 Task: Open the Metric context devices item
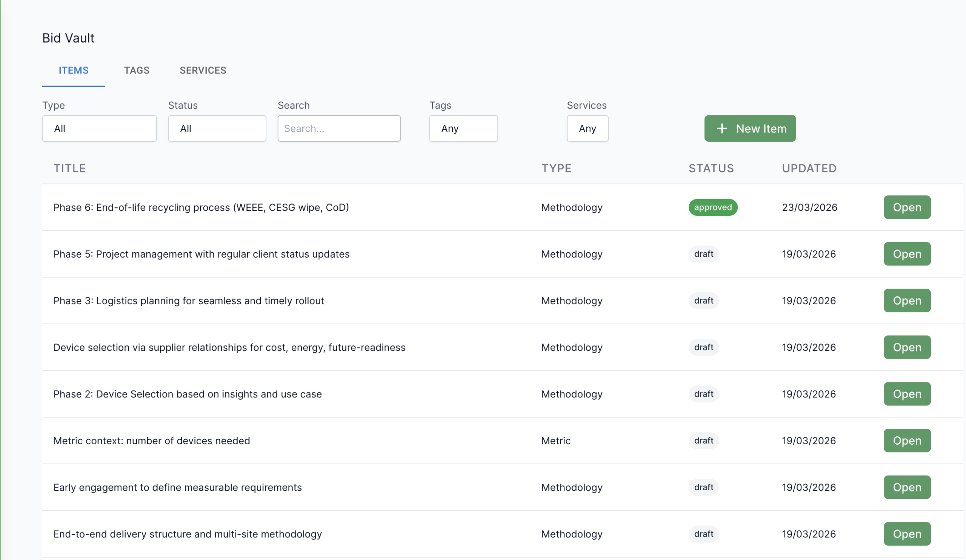point(907,441)
